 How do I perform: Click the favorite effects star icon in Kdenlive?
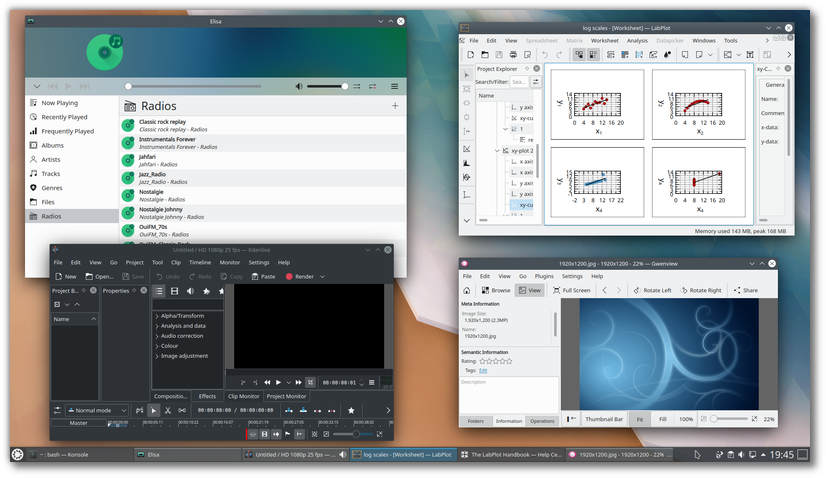pyautogui.click(x=206, y=291)
